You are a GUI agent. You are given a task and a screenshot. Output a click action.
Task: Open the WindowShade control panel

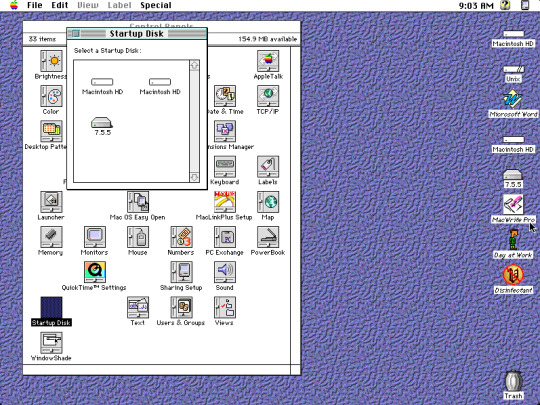51,343
